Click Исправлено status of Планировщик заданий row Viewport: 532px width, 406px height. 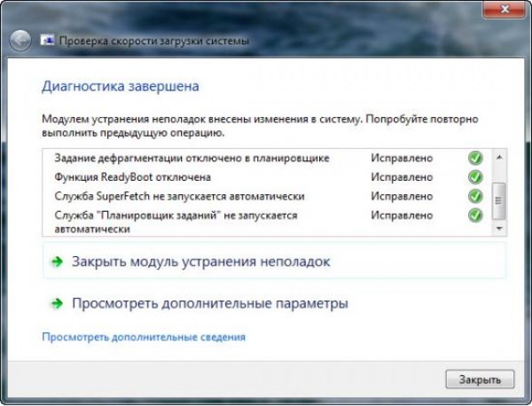(x=402, y=215)
